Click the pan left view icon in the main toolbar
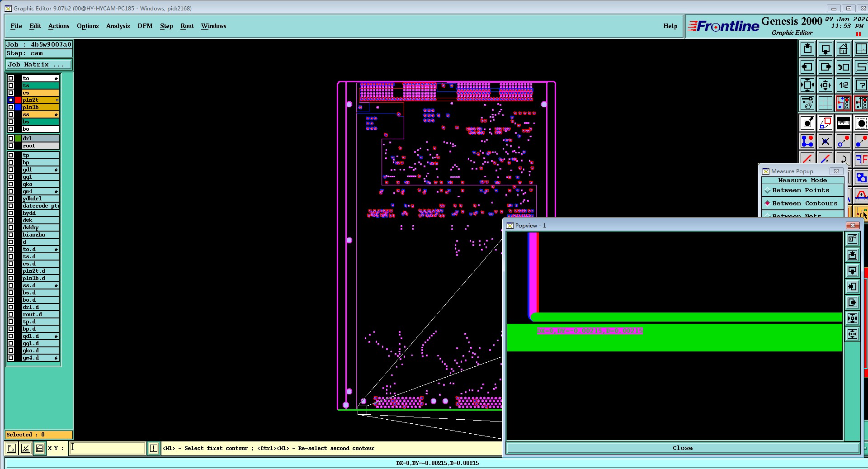 coord(807,67)
